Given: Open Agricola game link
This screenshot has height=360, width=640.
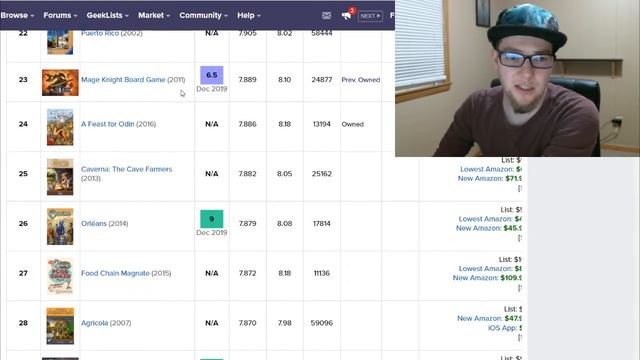Looking at the screenshot, I should (x=94, y=323).
